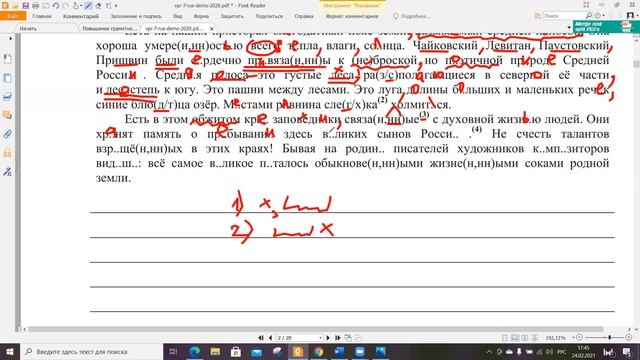Click the email envelope icon in quick toolbar
Viewport: 640px width, 360px height.
(x=46, y=5)
